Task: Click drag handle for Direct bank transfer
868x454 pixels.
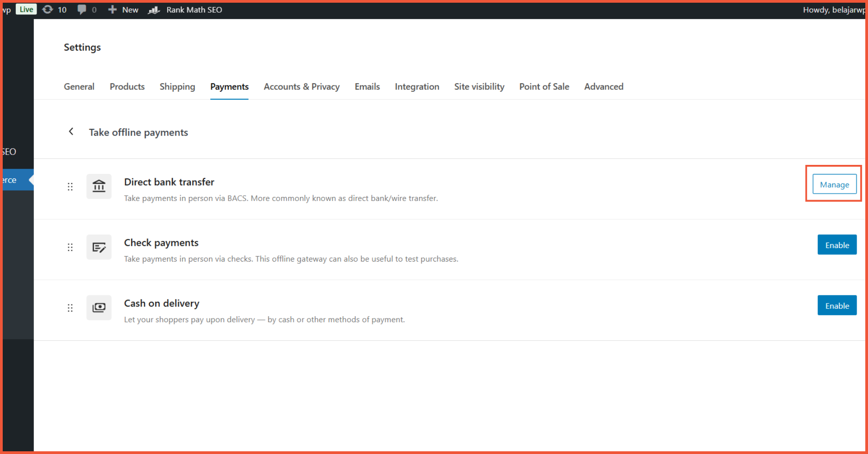Action: point(70,187)
